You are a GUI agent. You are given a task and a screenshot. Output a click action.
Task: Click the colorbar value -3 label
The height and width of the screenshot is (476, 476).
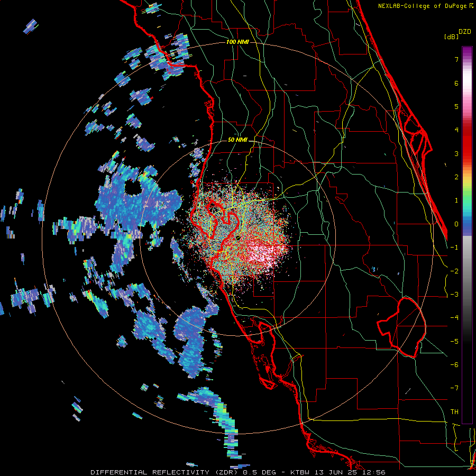tap(454, 295)
